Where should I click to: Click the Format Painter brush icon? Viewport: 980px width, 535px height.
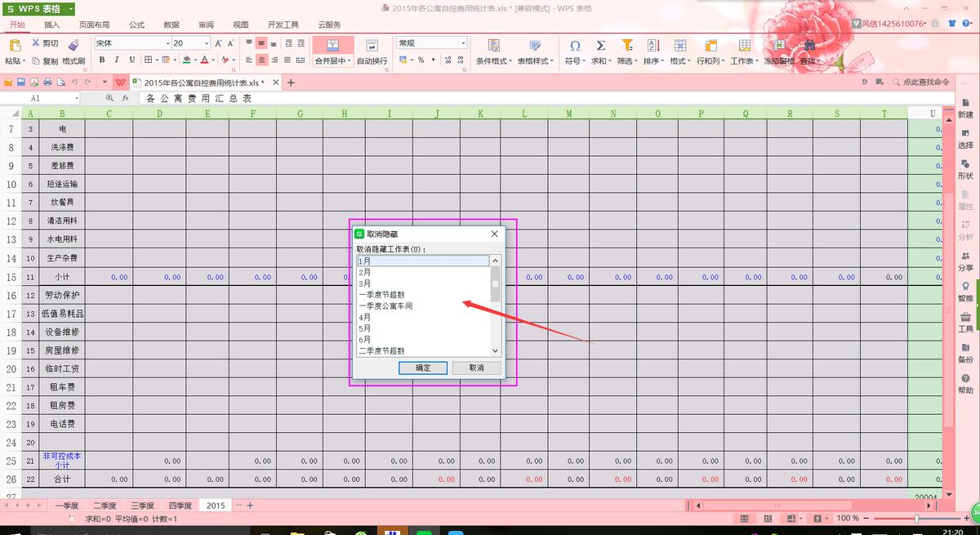point(73,45)
